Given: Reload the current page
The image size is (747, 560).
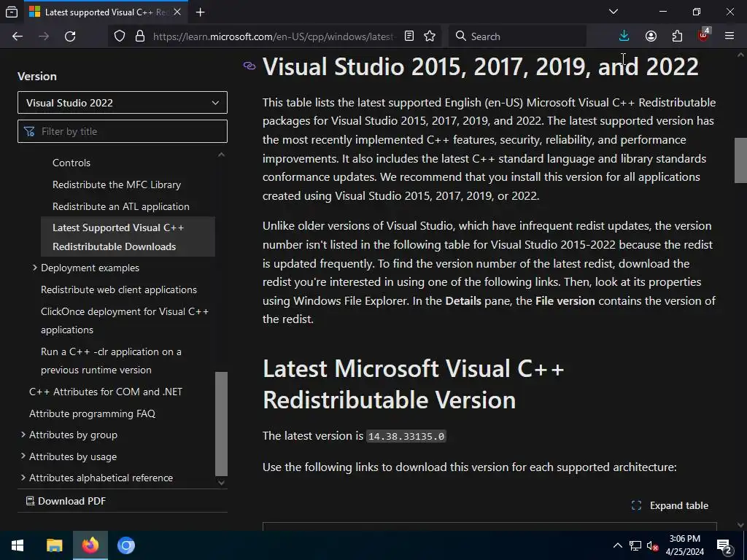Looking at the screenshot, I should 70,36.
